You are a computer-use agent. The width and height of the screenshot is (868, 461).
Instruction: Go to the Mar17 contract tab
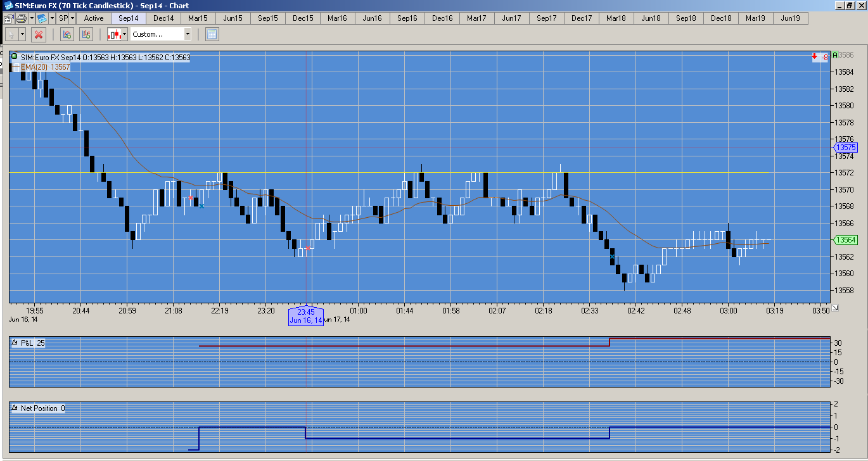pyautogui.click(x=477, y=18)
